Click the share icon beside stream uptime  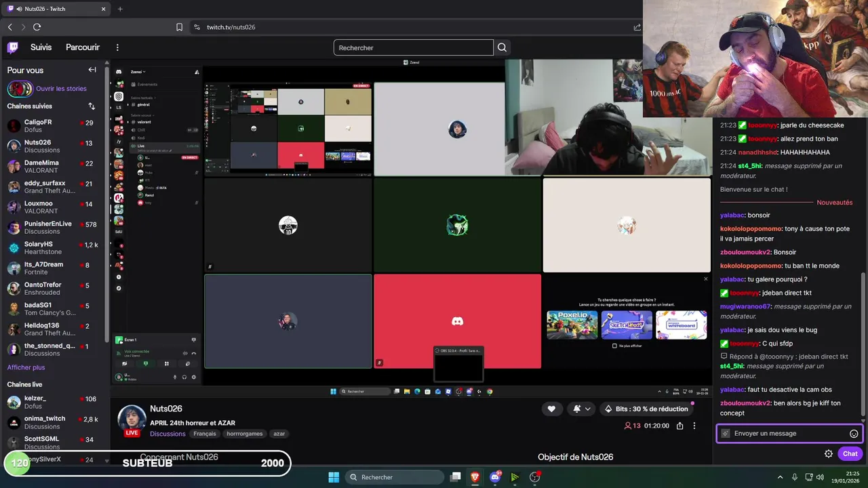point(679,426)
